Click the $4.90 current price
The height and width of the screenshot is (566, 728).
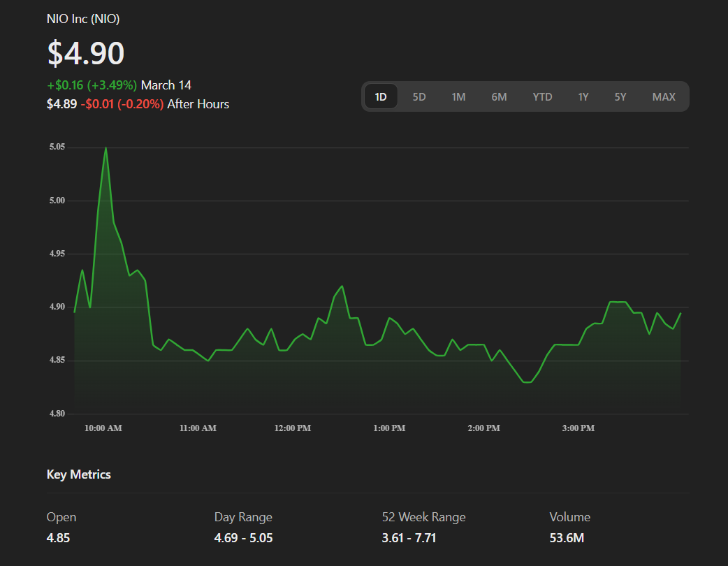(86, 53)
